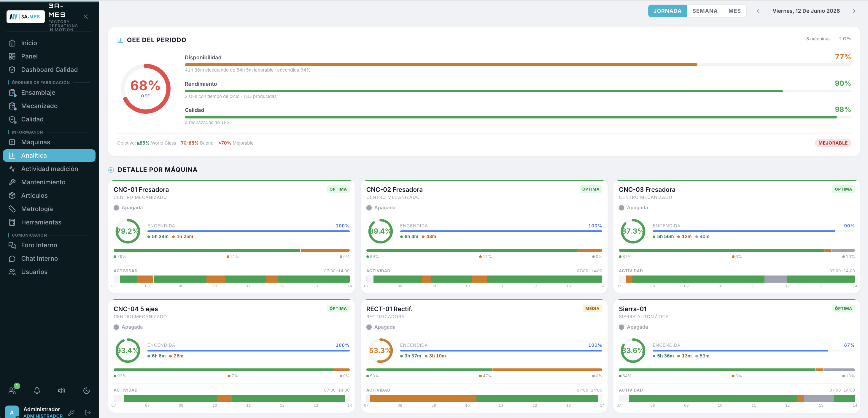This screenshot has width=868, height=418.
Task: Open the RECT-01 Rectif. machine card
Action: pos(484,356)
